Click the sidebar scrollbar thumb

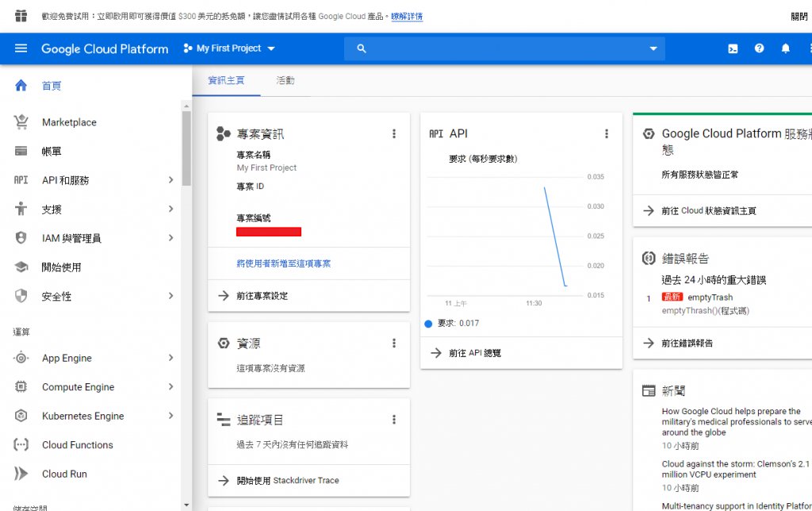tap(186, 148)
